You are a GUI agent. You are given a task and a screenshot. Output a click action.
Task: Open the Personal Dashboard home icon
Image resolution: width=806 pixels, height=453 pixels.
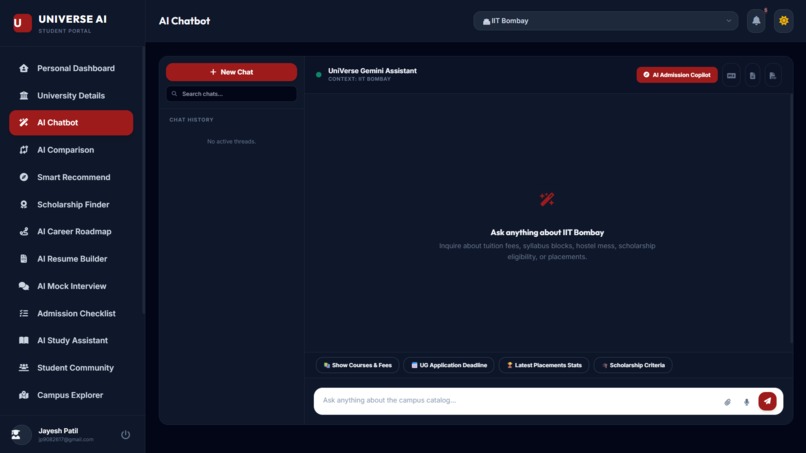pyautogui.click(x=24, y=68)
